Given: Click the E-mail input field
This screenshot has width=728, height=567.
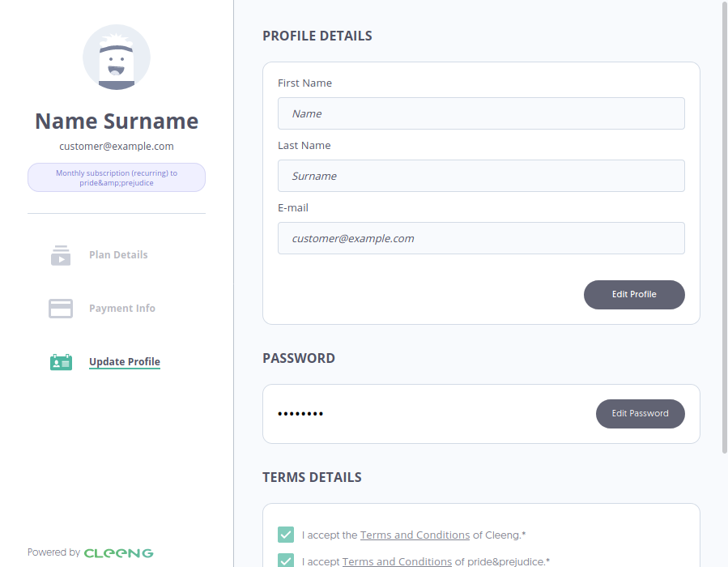Looking at the screenshot, I should pyautogui.click(x=481, y=238).
